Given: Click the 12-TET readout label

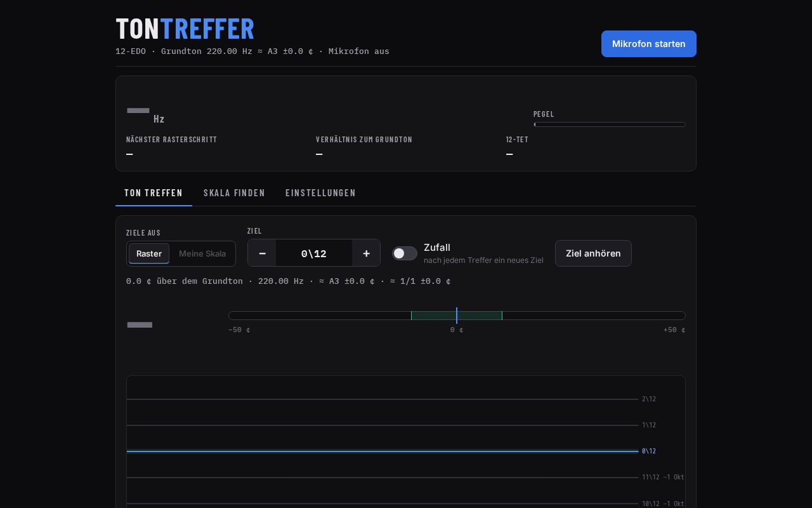Looking at the screenshot, I should tap(517, 139).
